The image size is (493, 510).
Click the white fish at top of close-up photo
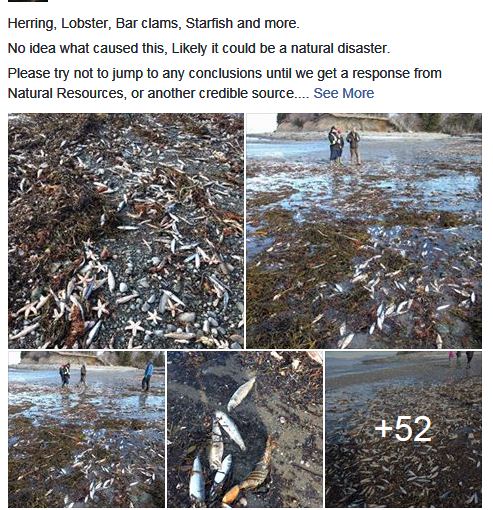[242, 394]
